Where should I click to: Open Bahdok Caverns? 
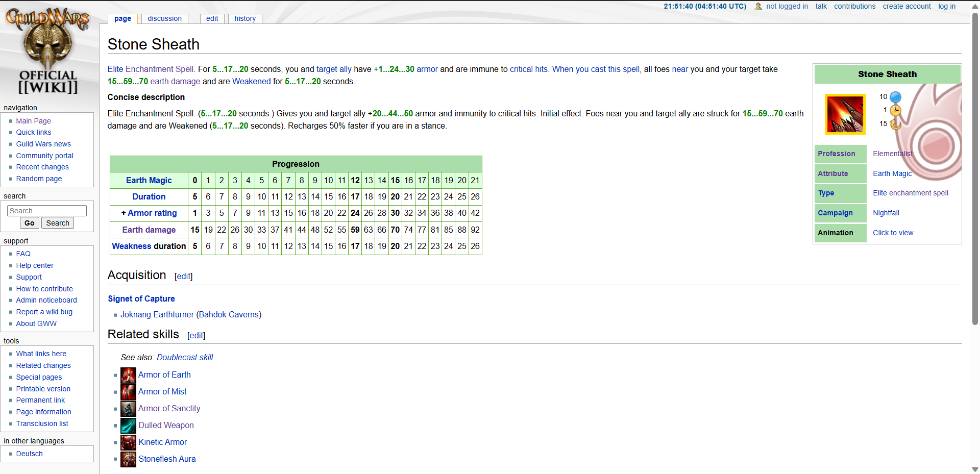(229, 314)
